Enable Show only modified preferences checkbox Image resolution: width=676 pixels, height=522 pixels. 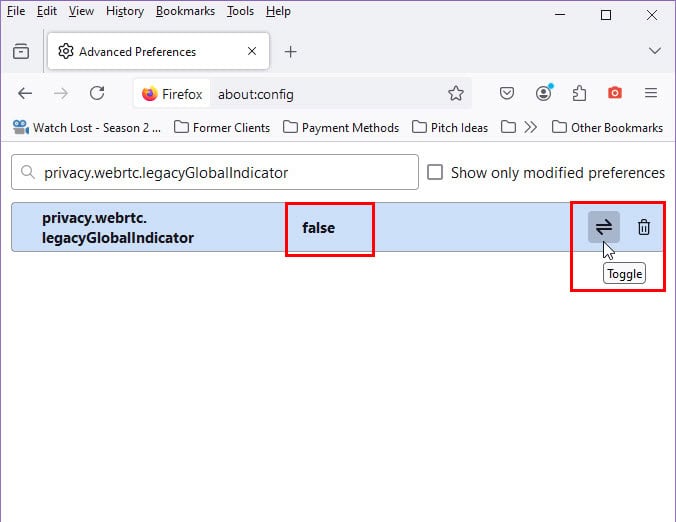click(x=435, y=172)
